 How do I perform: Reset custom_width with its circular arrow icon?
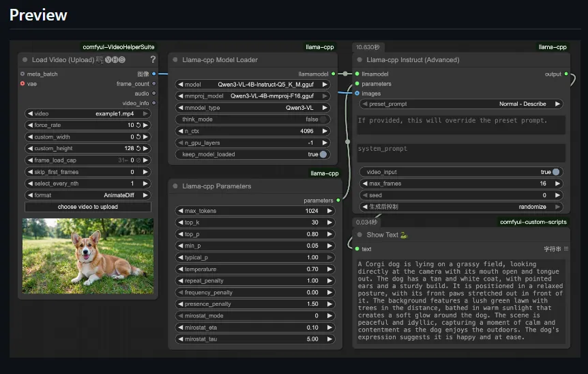(x=138, y=137)
